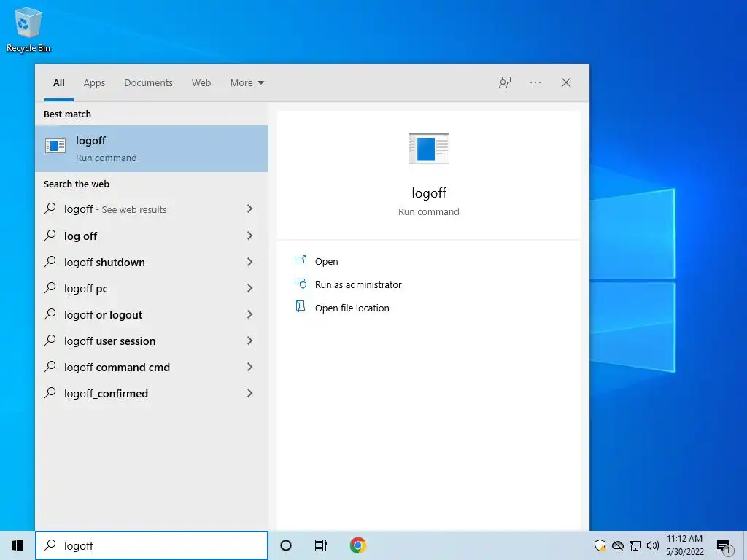The image size is (747, 560).
Task: Click the Open action icon
Action: point(300,260)
